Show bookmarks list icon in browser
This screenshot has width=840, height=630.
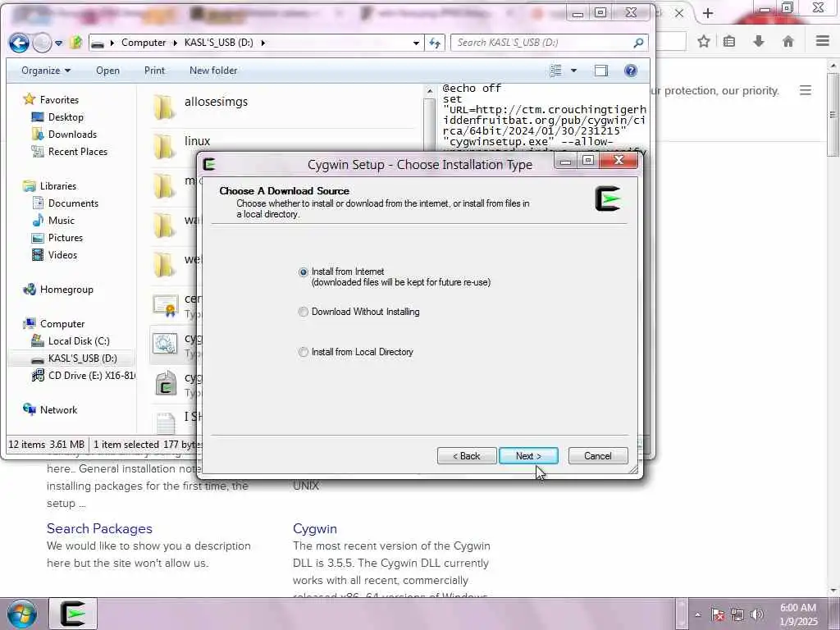pyautogui.click(x=729, y=41)
